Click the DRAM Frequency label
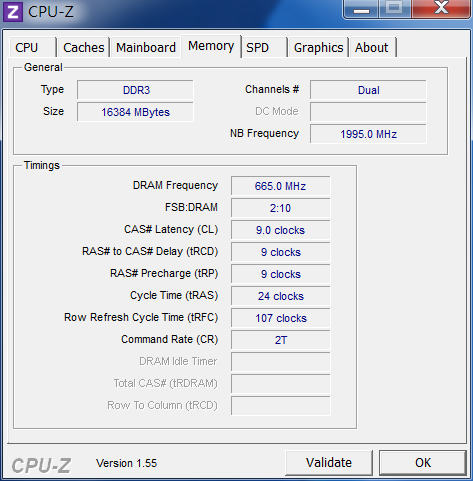This screenshot has height=481, width=473. (175, 185)
